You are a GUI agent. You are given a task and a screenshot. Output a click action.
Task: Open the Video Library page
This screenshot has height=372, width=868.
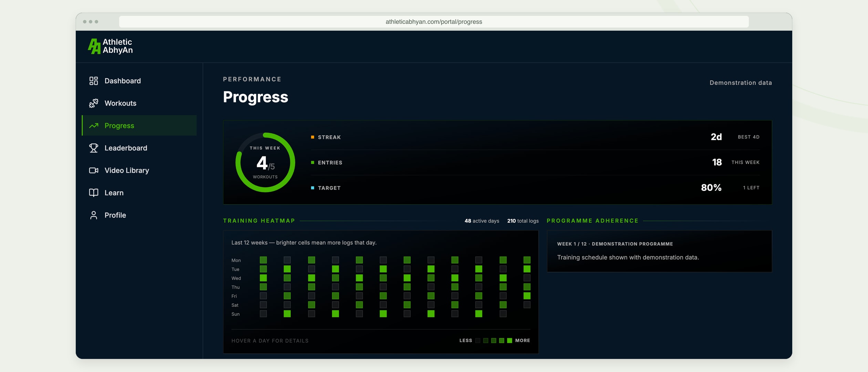coord(139,170)
